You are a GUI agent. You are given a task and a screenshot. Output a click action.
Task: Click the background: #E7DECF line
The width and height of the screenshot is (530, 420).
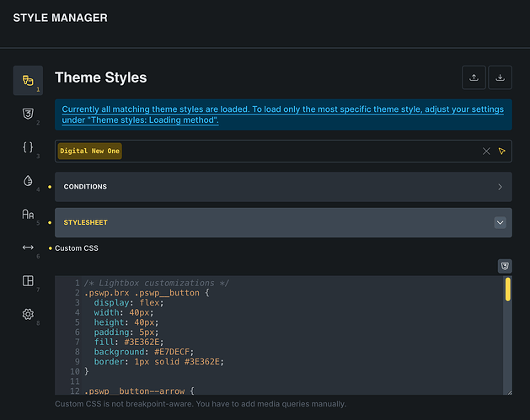pyautogui.click(x=144, y=352)
